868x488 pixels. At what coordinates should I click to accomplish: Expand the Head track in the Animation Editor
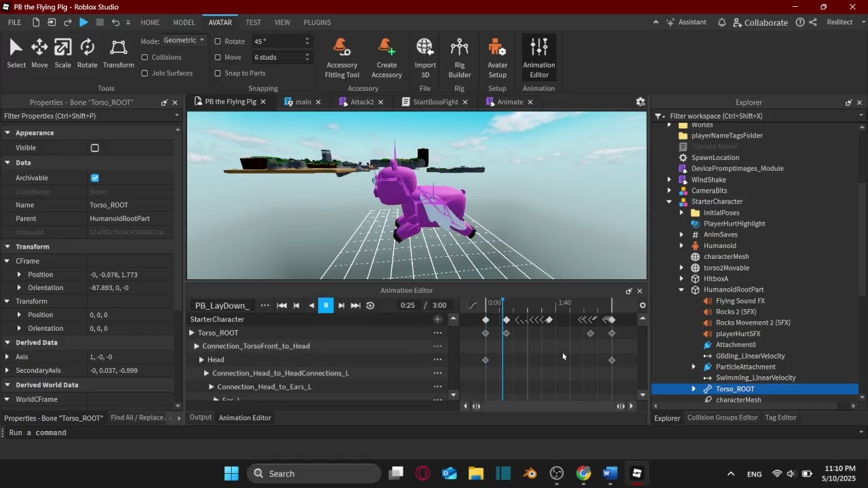201,360
